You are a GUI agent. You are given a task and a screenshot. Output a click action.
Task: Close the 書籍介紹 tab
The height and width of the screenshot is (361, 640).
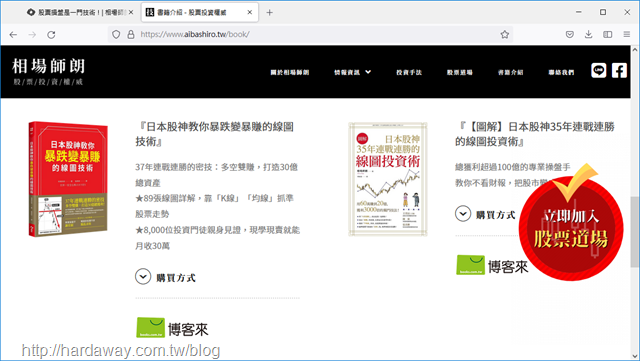(250, 12)
